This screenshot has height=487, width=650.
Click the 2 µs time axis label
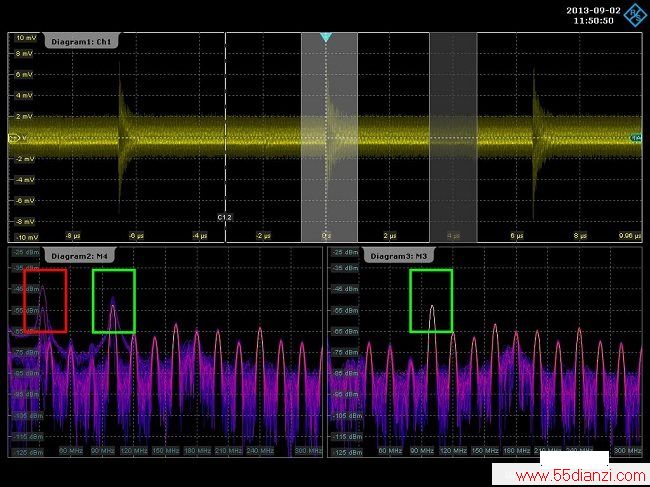point(390,236)
